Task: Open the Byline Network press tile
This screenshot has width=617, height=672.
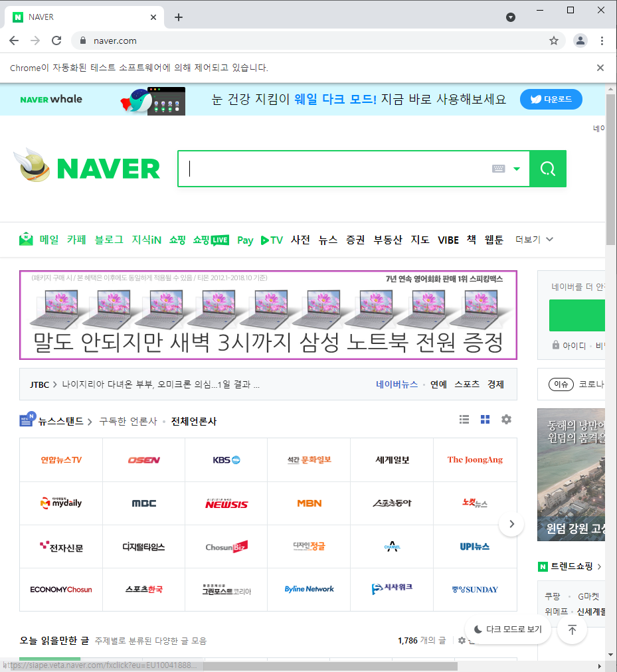Action: [309, 589]
